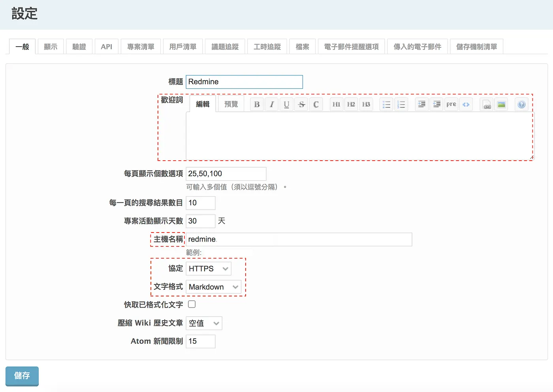Toggle the 快取已格式化文字 checkbox

click(192, 304)
